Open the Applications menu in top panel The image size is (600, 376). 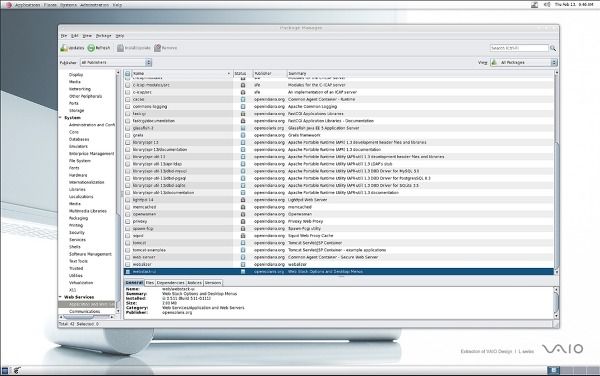[x=27, y=5]
